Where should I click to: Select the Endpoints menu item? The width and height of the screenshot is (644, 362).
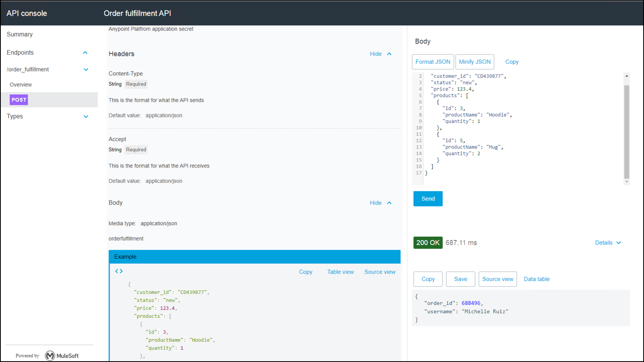pyautogui.click(x=20, y=52)
